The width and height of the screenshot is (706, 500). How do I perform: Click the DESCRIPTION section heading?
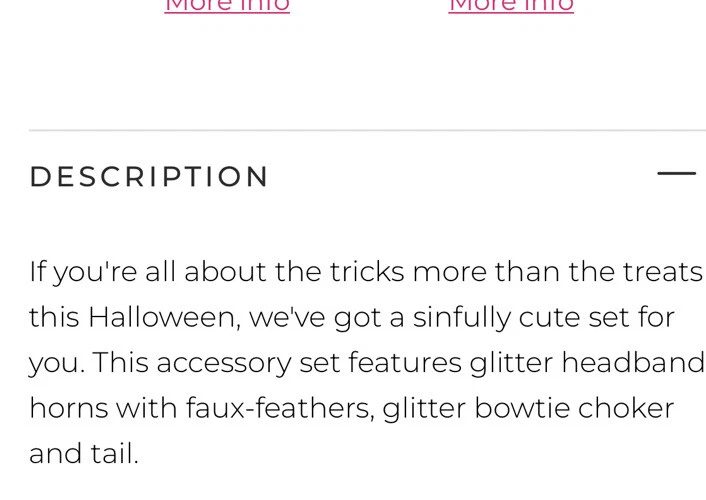point(149,176)
